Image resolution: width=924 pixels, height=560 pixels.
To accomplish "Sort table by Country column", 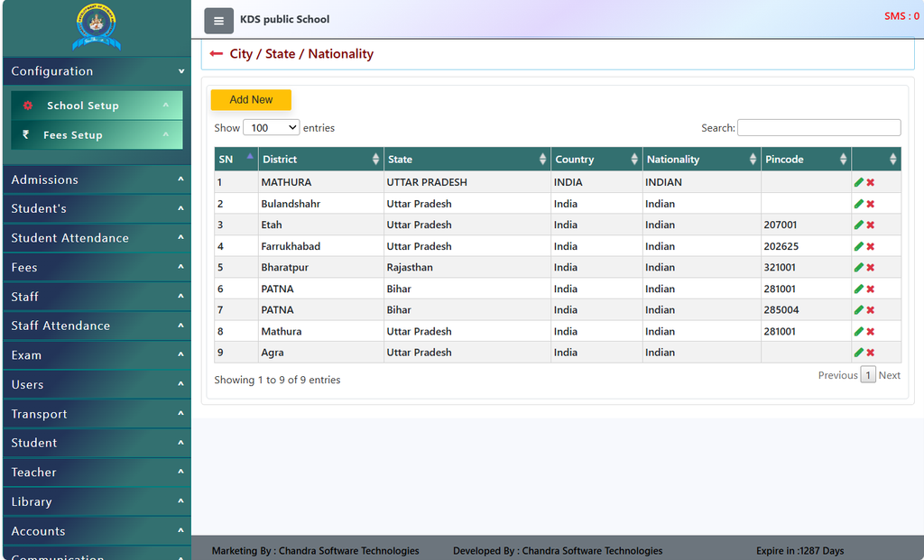I will 596,159.
